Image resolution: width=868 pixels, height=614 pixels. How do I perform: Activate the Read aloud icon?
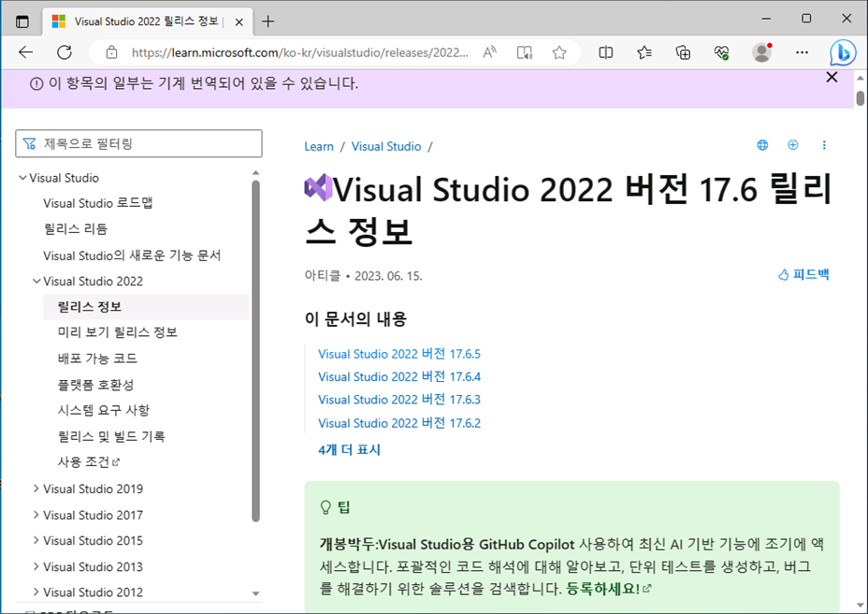(489, 52)
